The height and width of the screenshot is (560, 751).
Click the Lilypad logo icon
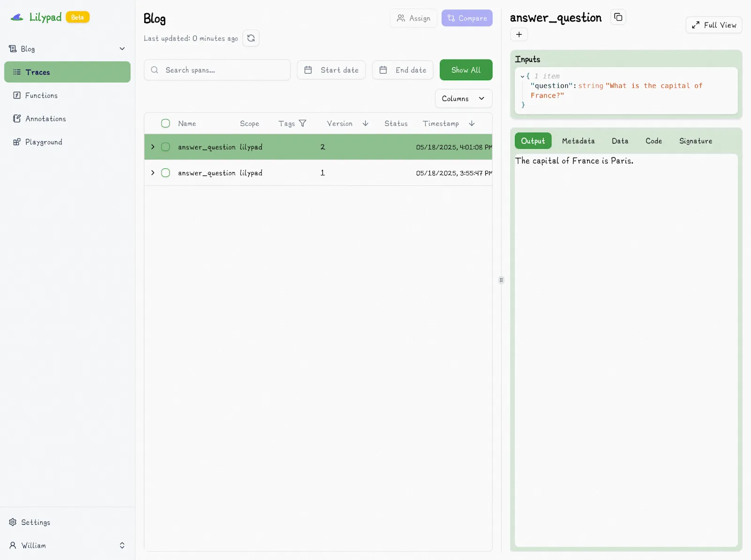pyautogui.click(x=17, y=17)
